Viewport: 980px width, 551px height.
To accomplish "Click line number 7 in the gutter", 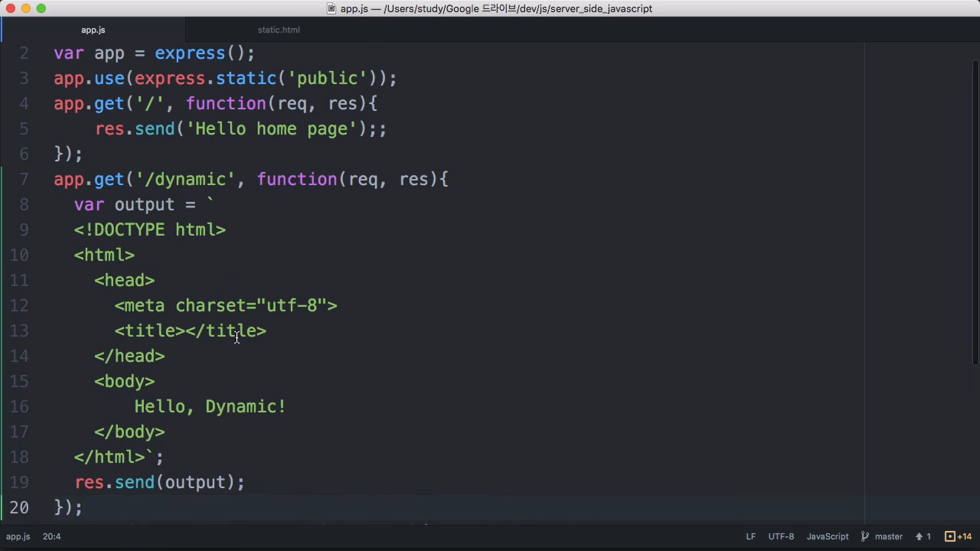I will pos(23,180).
